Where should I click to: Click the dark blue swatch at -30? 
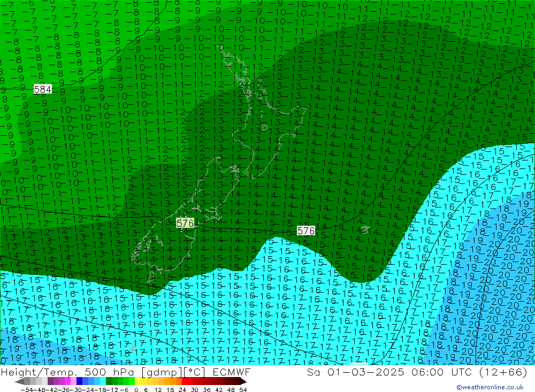point(80,381)
